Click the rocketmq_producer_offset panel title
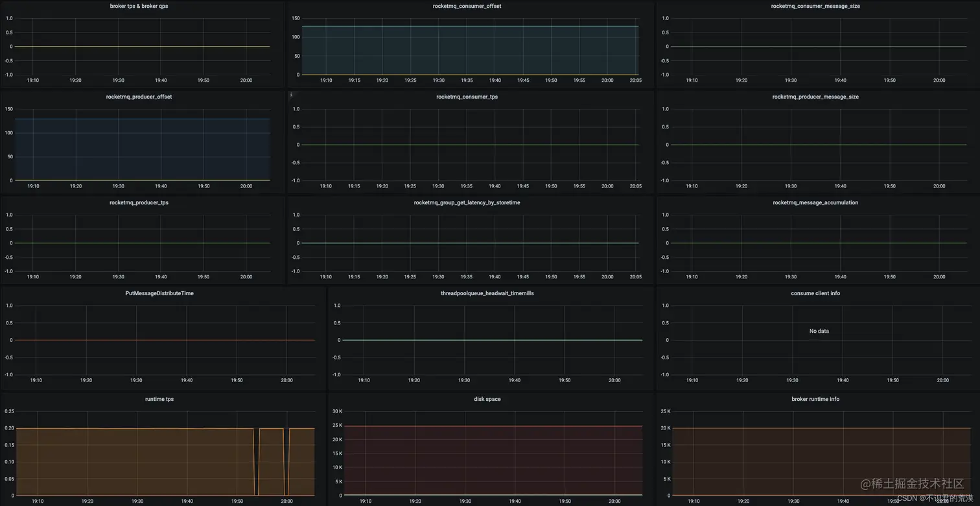Viewport: 980px width, 506px height. pos(139,97)
